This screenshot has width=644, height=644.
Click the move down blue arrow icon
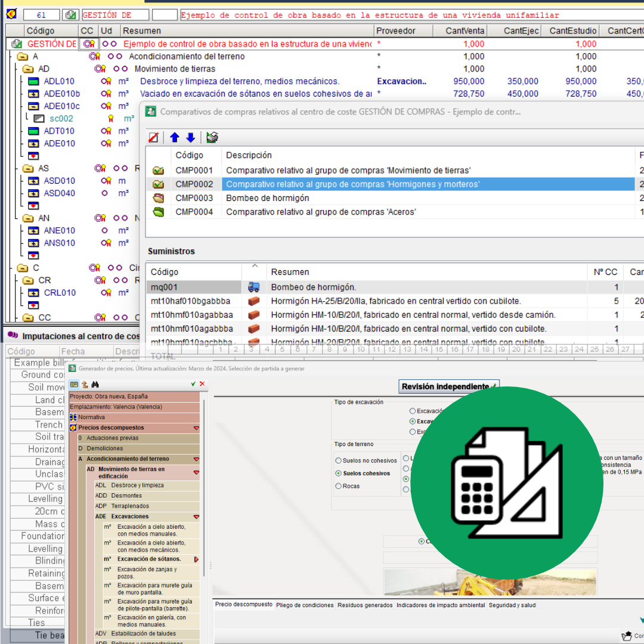point(190,138)
